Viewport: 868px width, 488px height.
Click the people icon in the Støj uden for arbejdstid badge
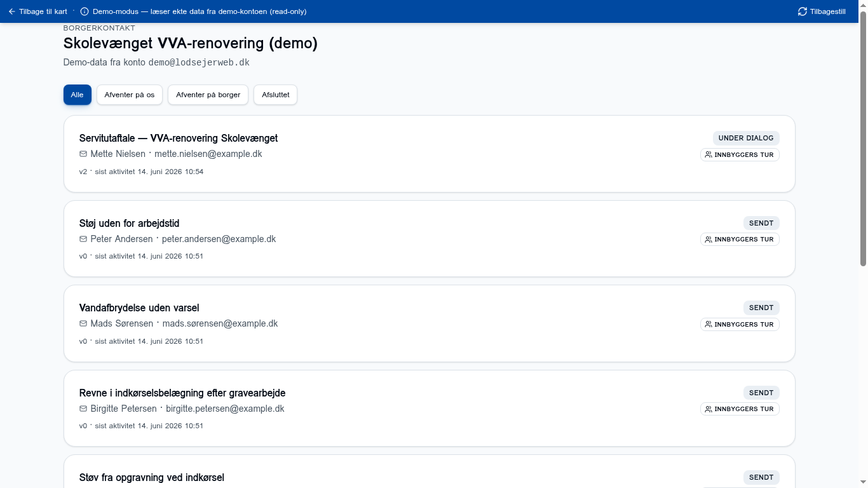pyautogui.click(x=709, y=240)
